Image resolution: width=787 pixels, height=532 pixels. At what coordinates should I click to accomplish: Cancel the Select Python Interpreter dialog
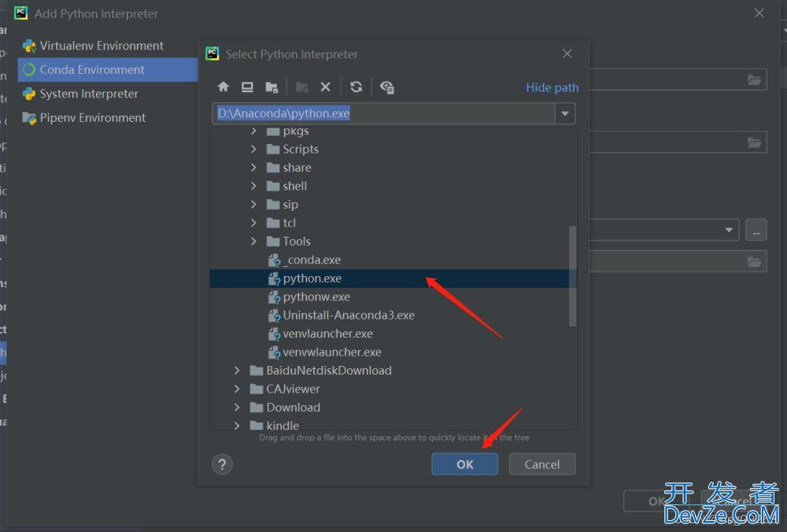pos(542,464)
